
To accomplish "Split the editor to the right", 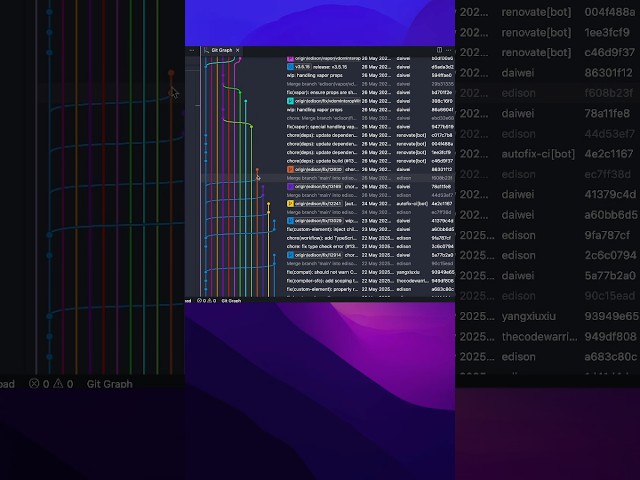I will coord(439,50).
